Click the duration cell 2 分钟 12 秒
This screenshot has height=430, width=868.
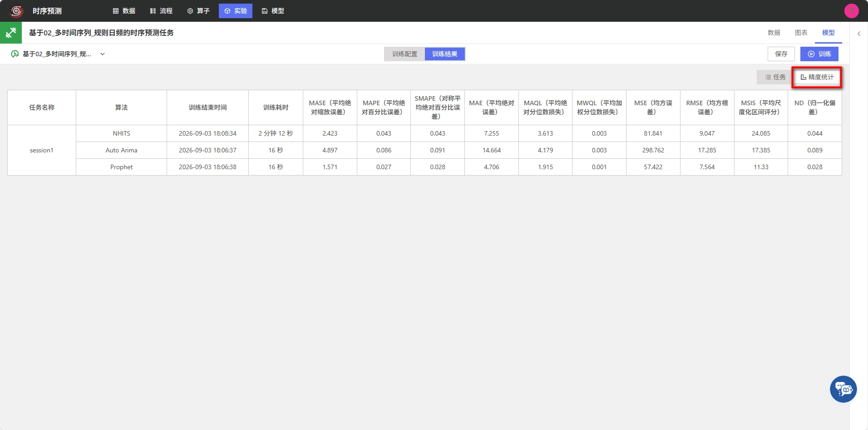tap(276, 133)
